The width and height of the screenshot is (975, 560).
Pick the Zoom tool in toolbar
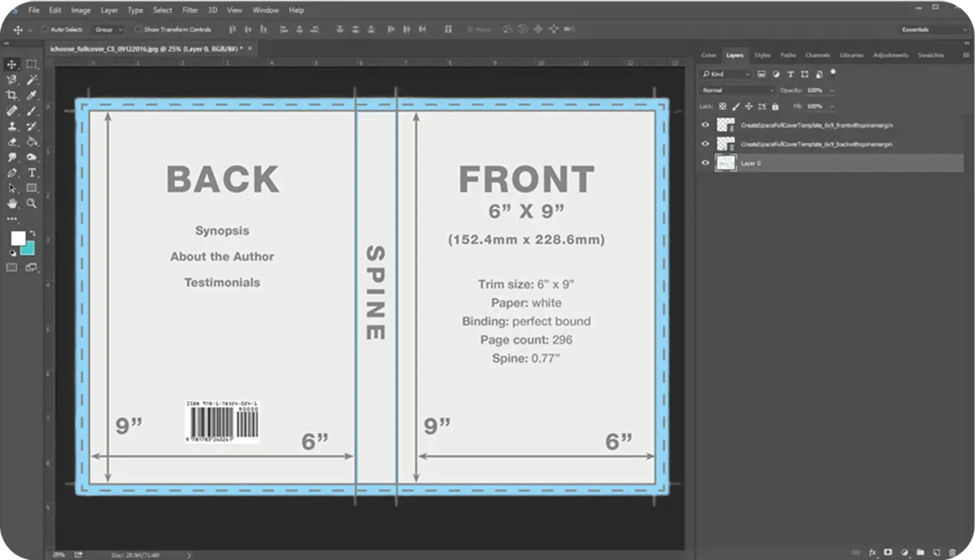coord(32,204)
